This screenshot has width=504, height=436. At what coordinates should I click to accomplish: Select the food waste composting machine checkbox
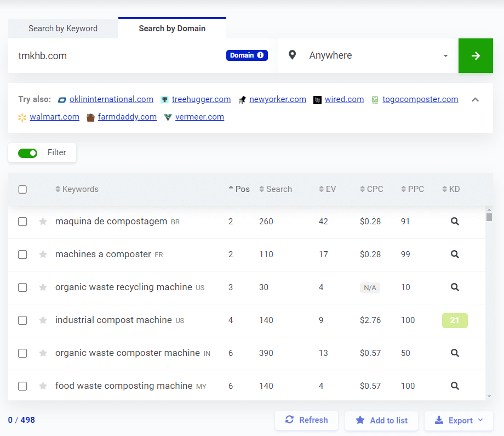coord(22,386)
